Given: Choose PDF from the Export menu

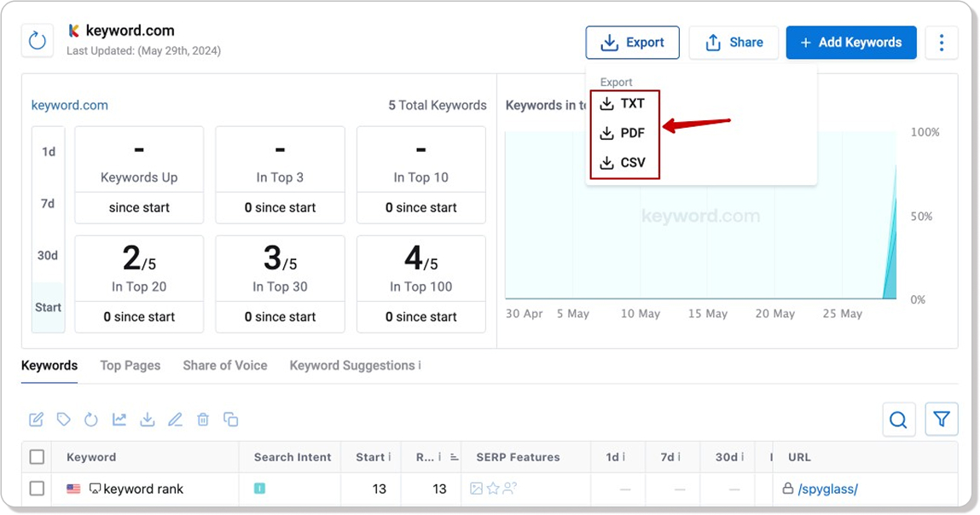Looking at the screenshot, I should click(x=623, y=133).
